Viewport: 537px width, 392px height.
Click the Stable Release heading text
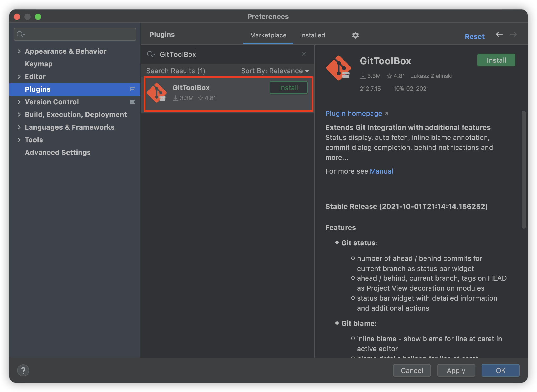(x=406, y=207)
